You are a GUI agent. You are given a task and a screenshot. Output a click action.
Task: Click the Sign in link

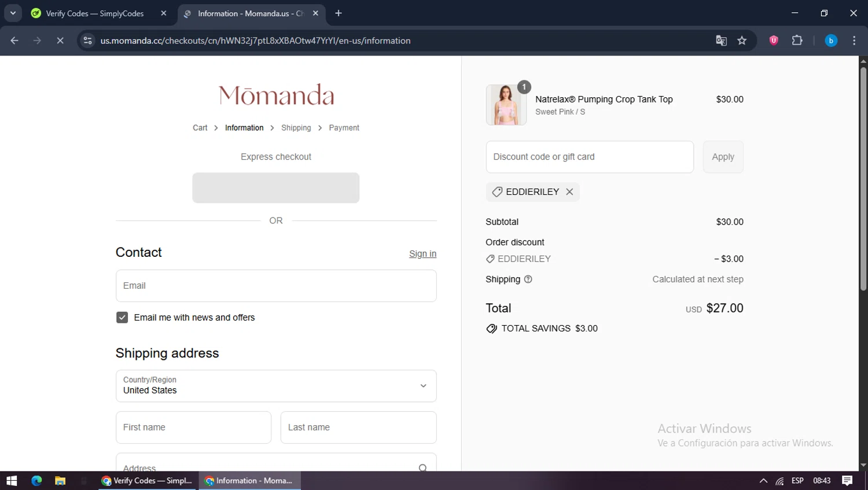[x=422, y=253]
